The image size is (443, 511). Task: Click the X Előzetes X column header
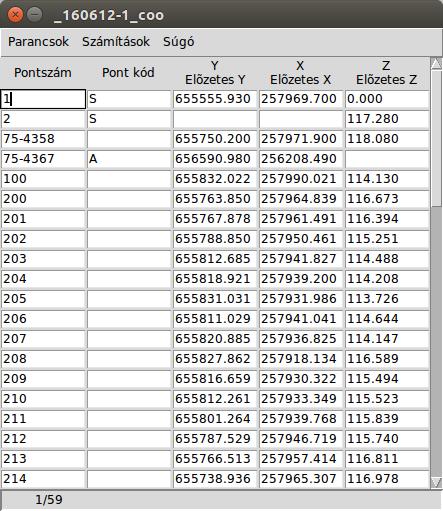pos(301,73)
